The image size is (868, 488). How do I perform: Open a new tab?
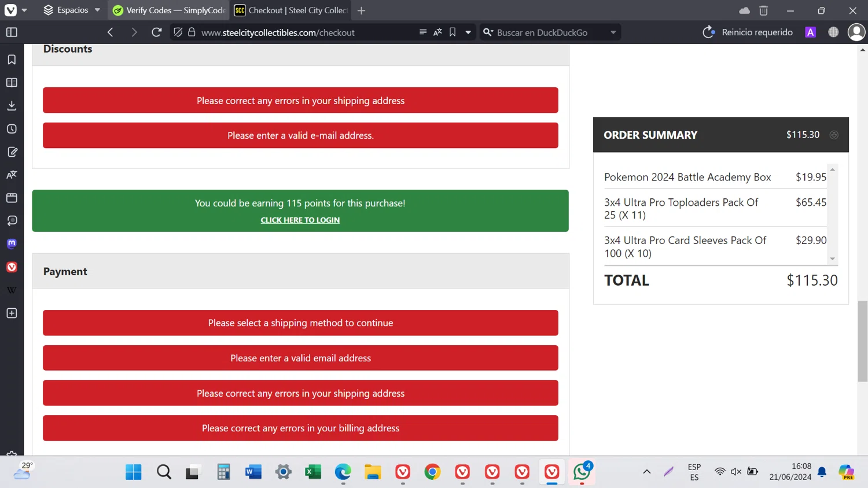coord(362,10)
